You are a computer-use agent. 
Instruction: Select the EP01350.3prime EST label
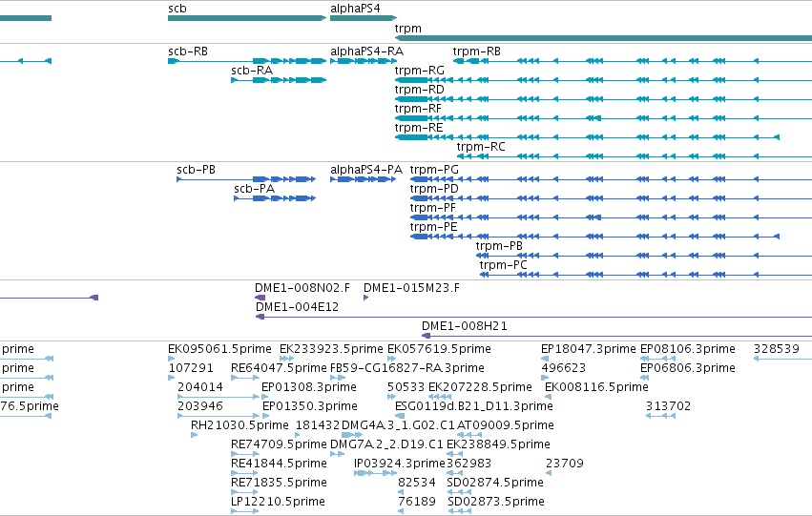(x=310, y=407)
